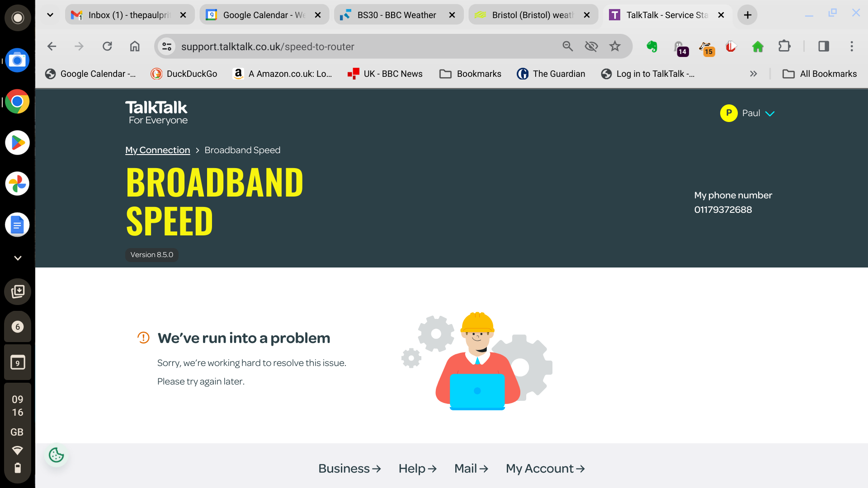868x488 pixels.
Task: Click the My Connection breadcrumb link
Action: pos(157,150)
